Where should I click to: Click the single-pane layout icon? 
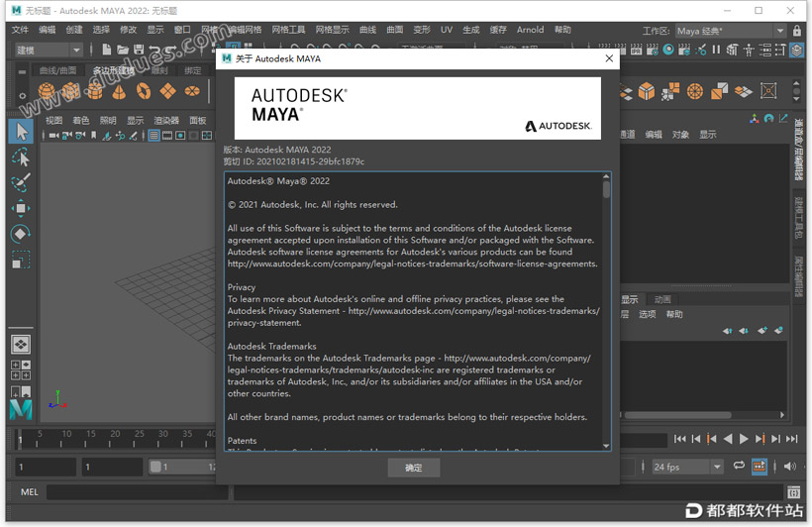click(21, 345)
